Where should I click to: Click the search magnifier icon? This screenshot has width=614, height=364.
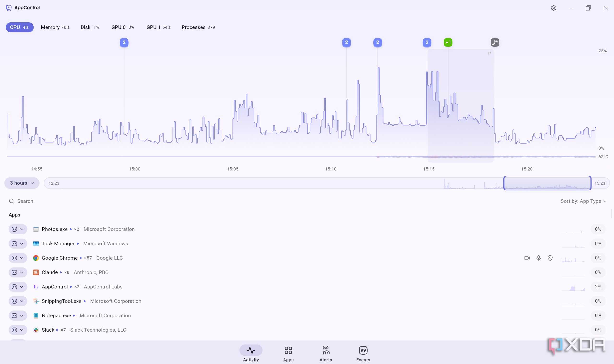(12, 201)
